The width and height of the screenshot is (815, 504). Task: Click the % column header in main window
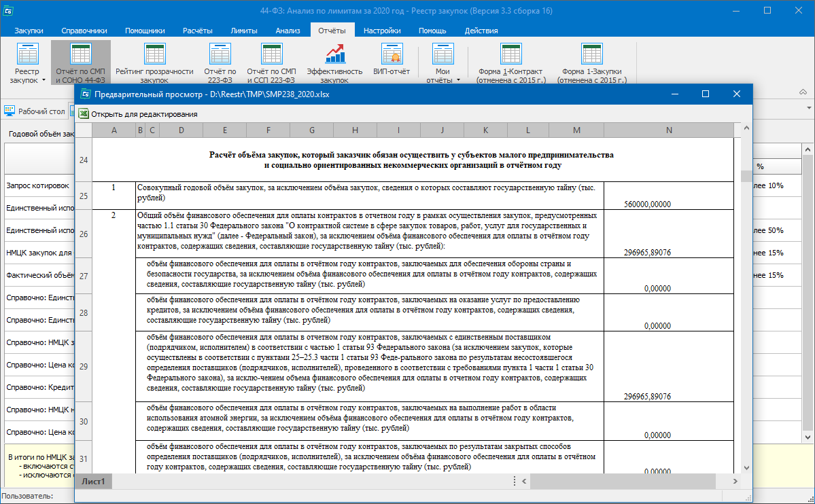(776, 167)
